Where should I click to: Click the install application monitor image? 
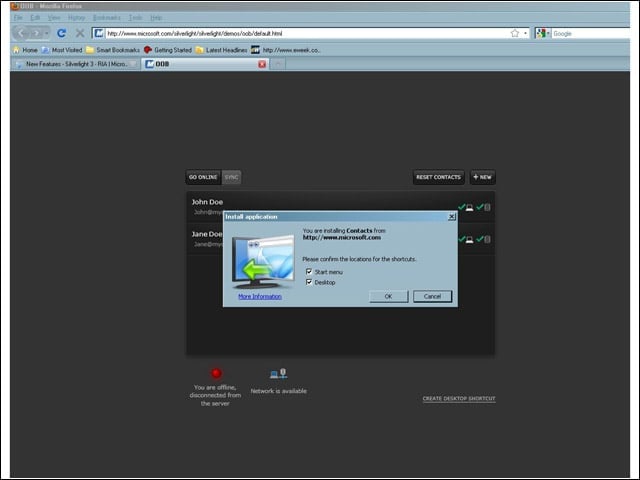coord(263,262)
